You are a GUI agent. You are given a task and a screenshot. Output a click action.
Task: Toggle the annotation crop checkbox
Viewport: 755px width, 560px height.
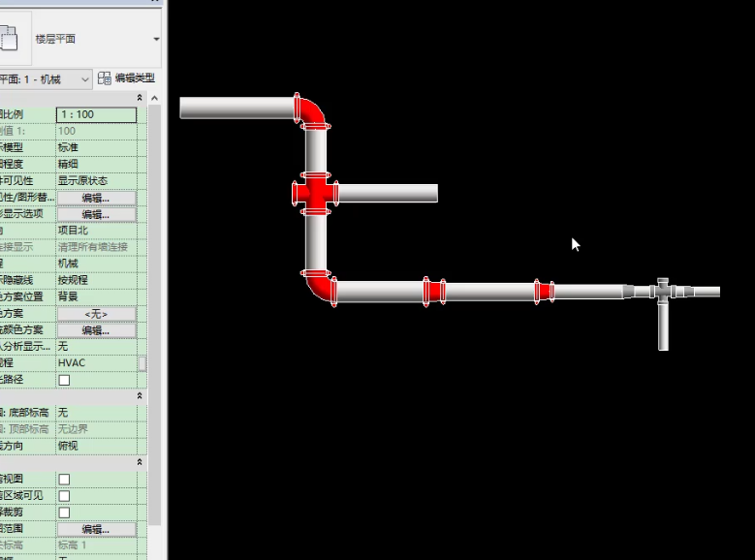pos(64,513)
